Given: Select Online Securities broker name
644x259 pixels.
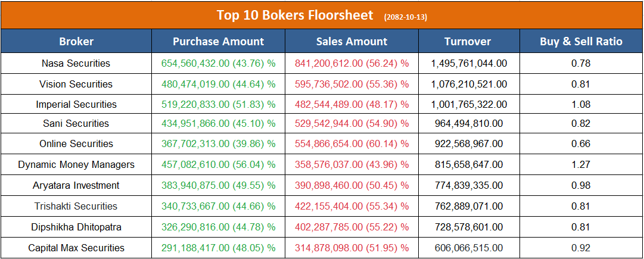Looking at the screenshot, I should point(76,143).
